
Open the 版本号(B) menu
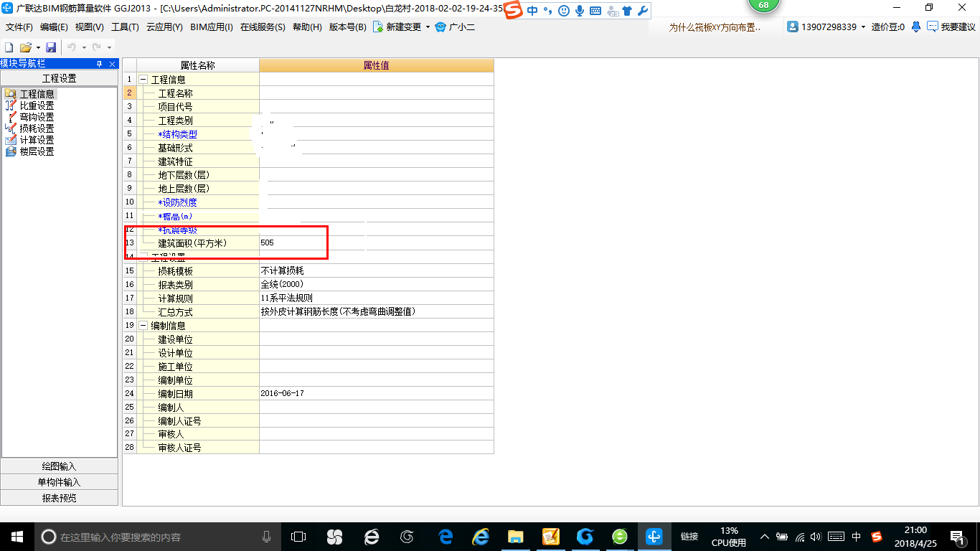tap(347, 27)
